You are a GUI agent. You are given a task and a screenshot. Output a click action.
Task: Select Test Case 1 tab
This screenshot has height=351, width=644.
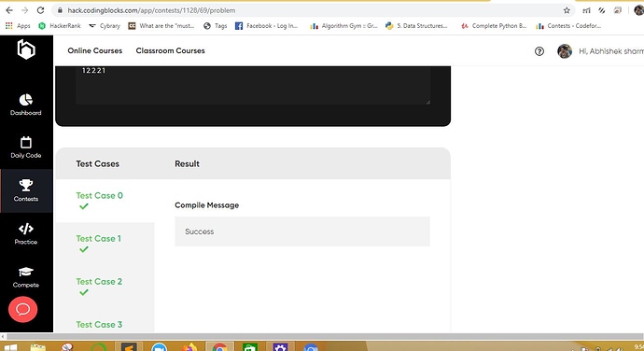click(x=105, y=244)
